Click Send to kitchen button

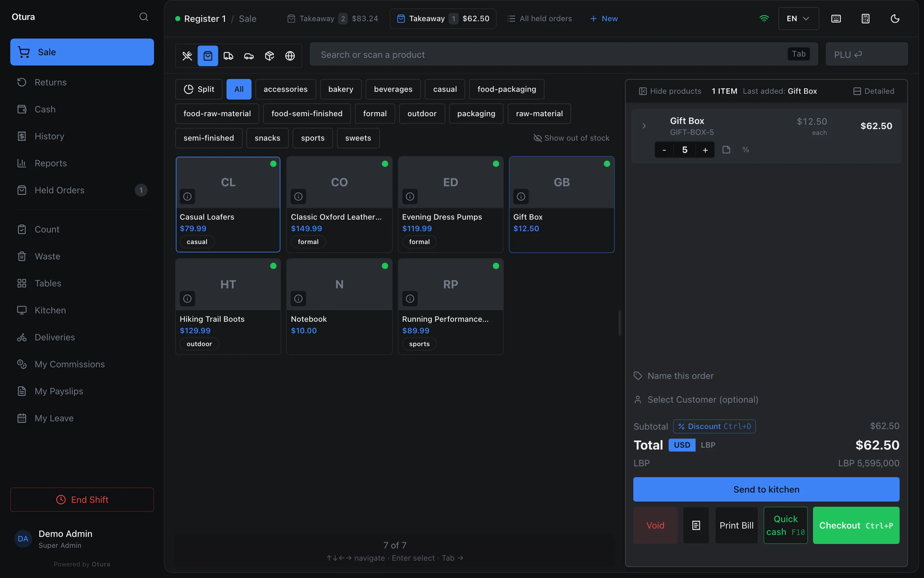766,489
